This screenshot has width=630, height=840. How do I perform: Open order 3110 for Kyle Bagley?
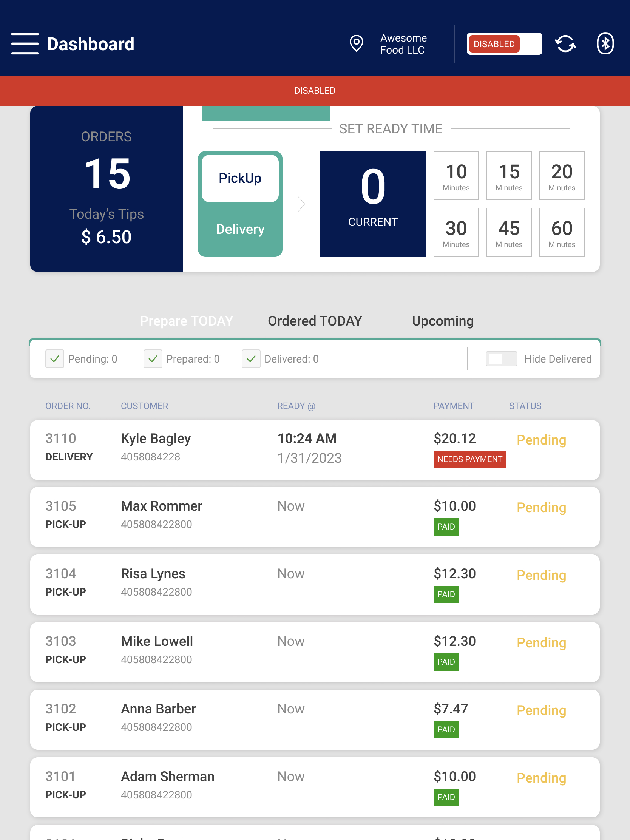315,449
